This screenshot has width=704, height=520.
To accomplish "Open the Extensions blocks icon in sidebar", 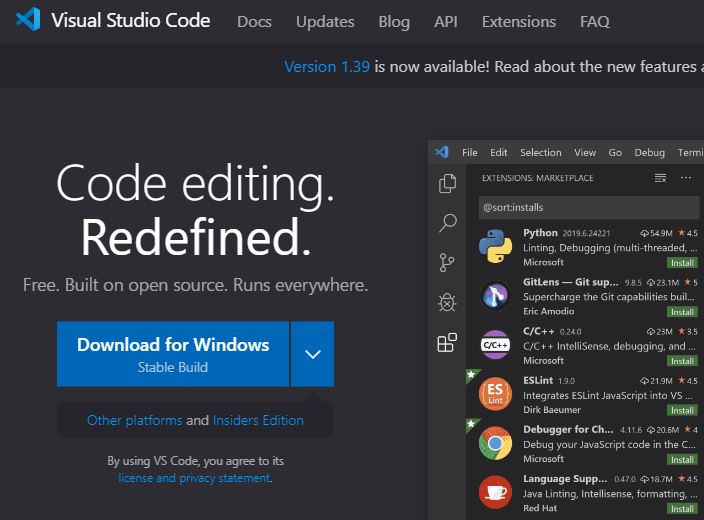I will [x=447, y=342].
